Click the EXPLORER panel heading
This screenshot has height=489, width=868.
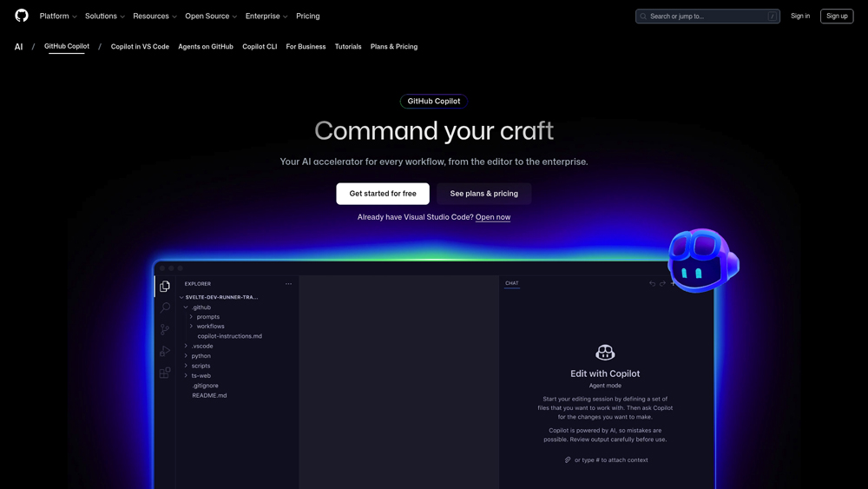[198, 283]
